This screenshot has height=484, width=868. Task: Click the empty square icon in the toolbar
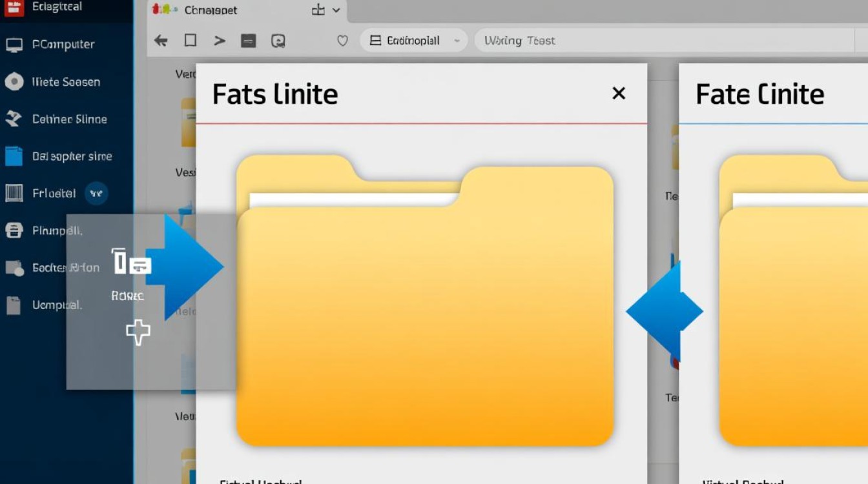191,41
